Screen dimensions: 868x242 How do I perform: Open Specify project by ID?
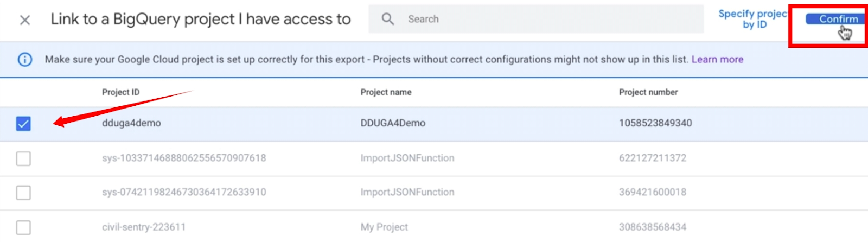(753, 19)
